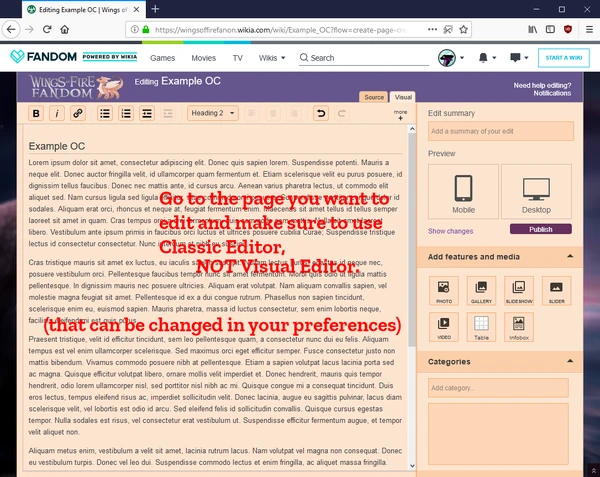Insert a Gallery feature
600x477 pixels.
(x=481, y=291)
